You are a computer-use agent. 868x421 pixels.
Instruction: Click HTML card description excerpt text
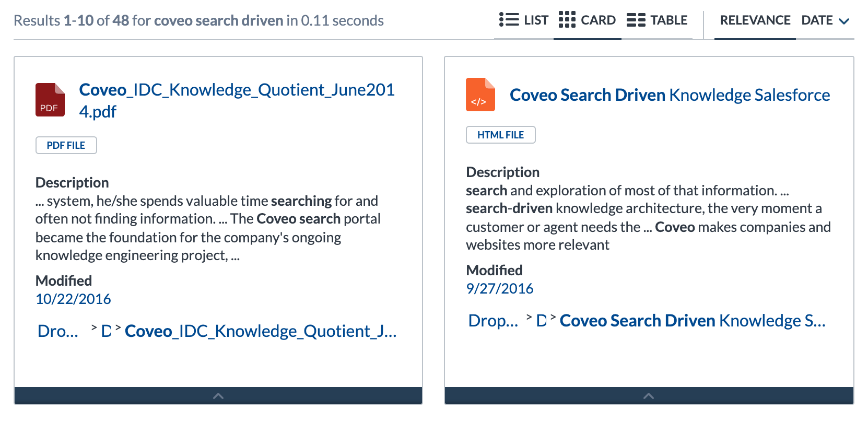pyautogui.click(x=648, y=218)
